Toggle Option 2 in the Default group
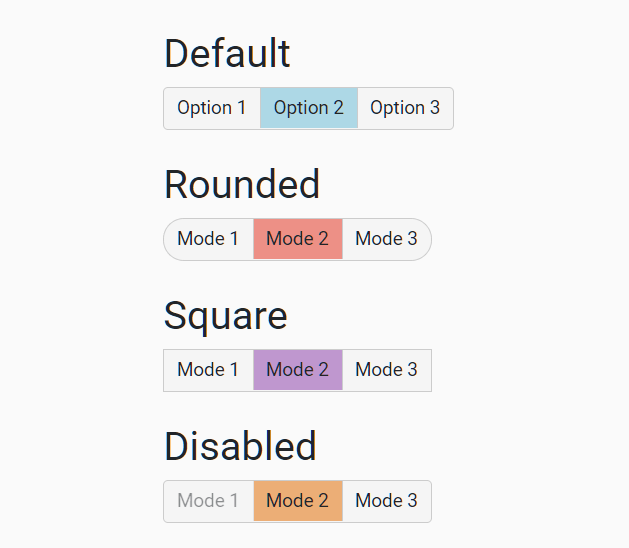The width and height of the screenshot is (629, 548). pyautogui.click(x=308, y=108)
